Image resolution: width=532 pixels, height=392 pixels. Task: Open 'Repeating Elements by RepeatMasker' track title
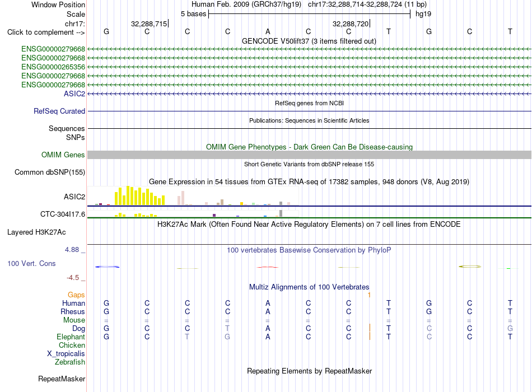click(x=309, y=371)
